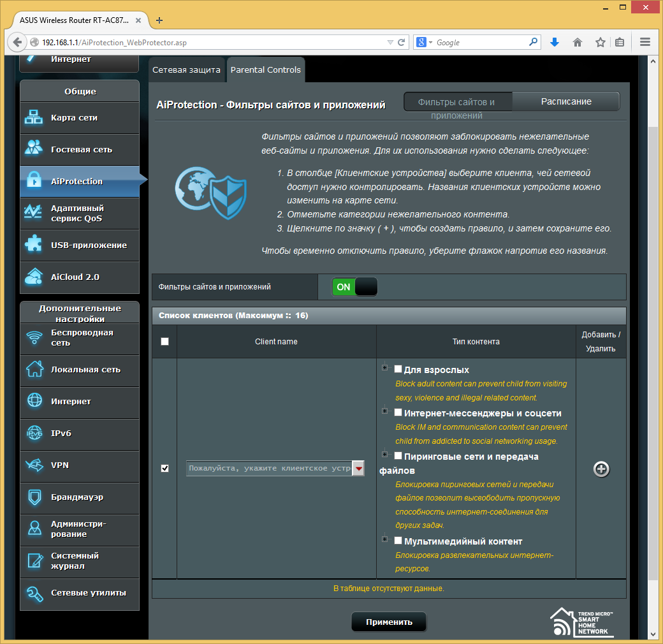Select the Parental Controls tab
Screen dimensions: 663x644
[266, 70]
